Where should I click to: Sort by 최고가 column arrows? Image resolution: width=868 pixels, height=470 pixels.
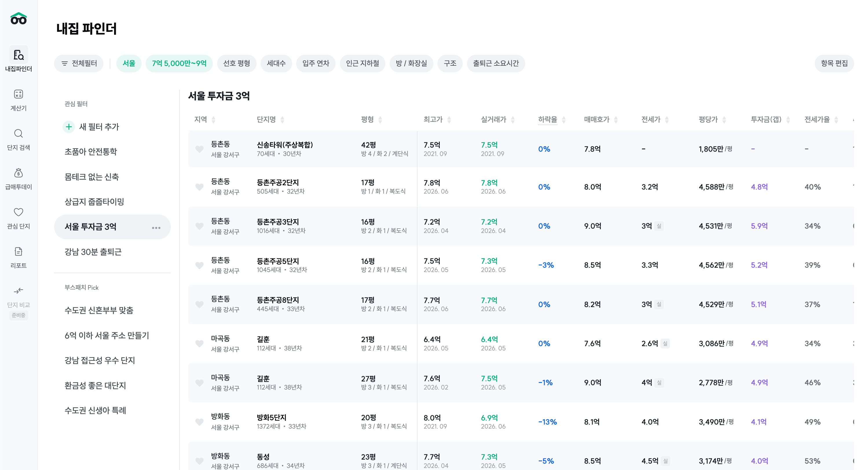tap(449, 120)
